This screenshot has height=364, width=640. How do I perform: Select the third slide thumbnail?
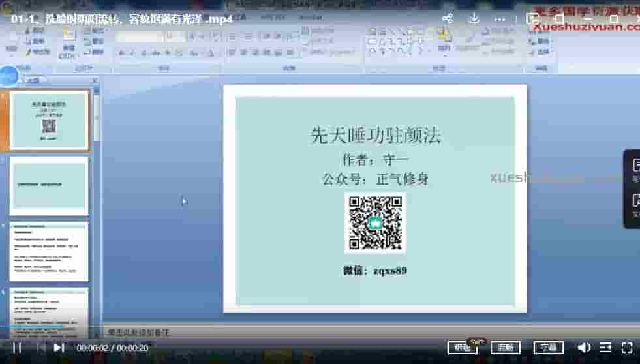pyautogui.click(x=49, y=251)
